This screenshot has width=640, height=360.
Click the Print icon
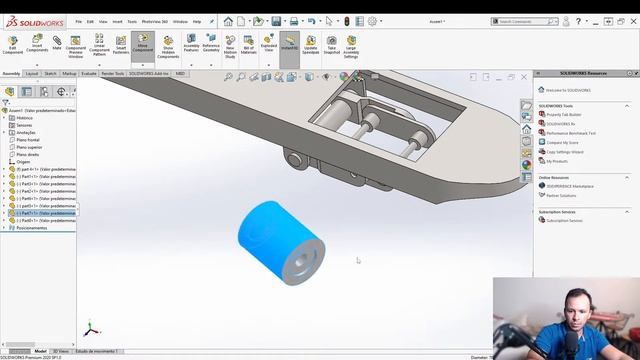point(294,21)
